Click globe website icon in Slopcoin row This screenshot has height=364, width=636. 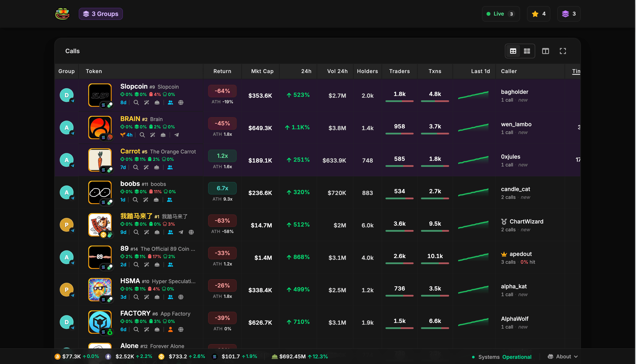[x=181, y=102]
